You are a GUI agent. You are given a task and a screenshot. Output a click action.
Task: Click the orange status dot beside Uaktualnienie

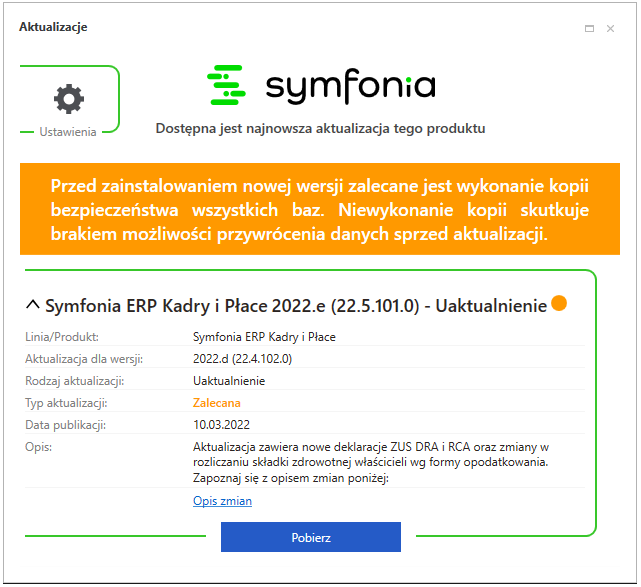pyautogui.click(x=558, y=303)
